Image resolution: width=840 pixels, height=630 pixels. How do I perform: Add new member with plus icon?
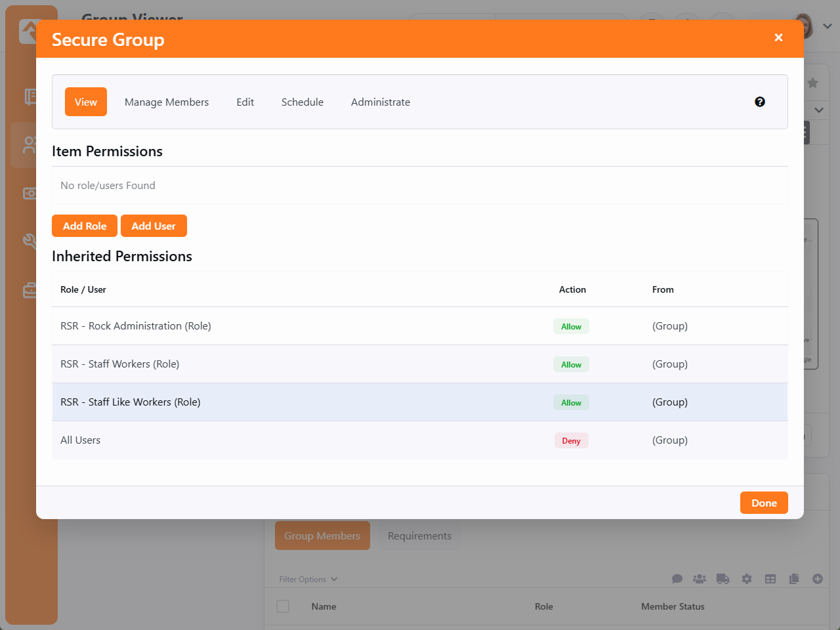(818, 579)
